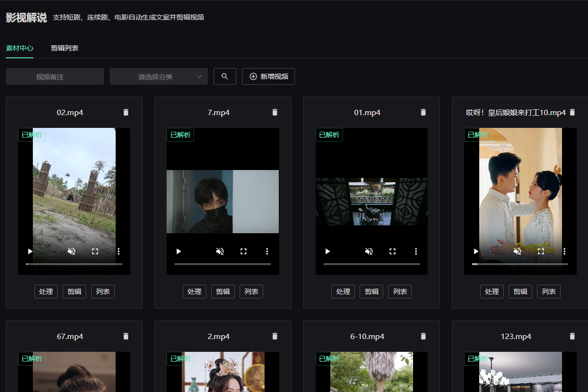Image resolution: width=588 pixels, height=392 pixels.
Task: Seek on the 01.mp4 progress bar
Action: click(x=371, y=264)
